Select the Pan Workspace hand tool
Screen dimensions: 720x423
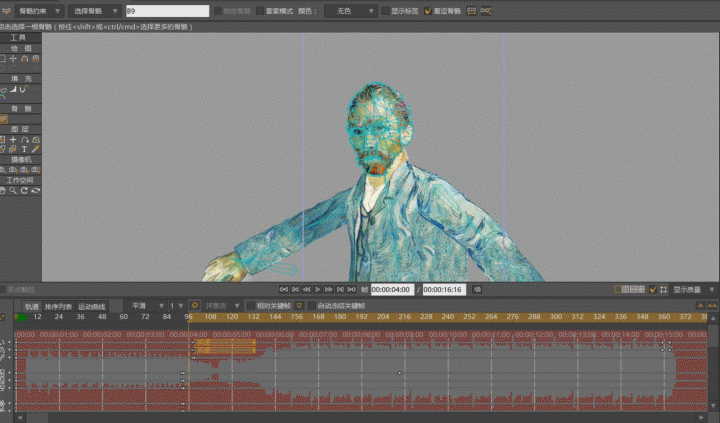pos(3,191)
